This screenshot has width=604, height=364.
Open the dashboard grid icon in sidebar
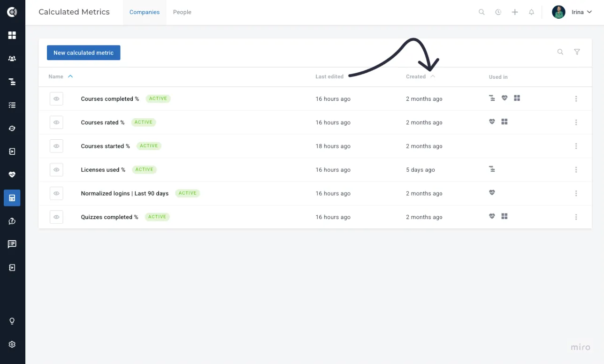tap(12, 35)
